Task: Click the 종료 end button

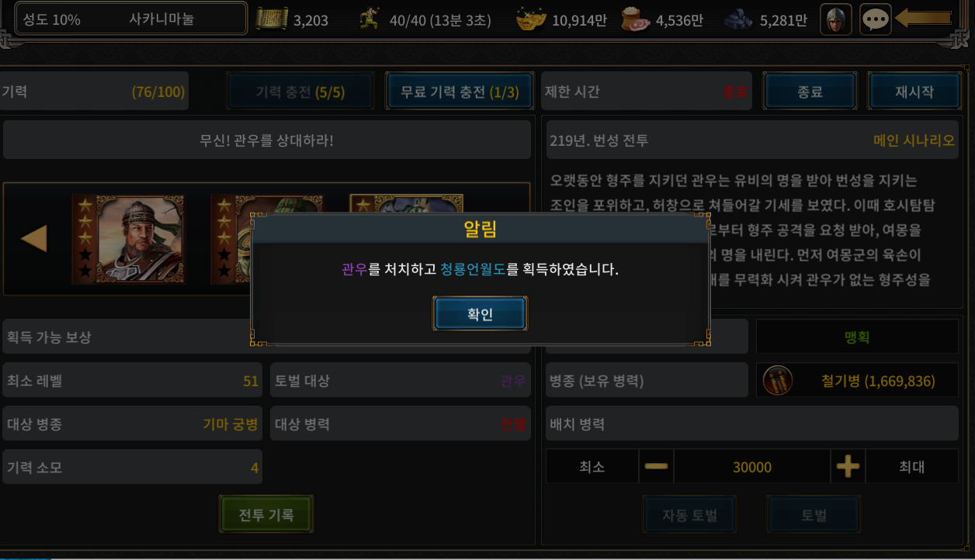Action: 810,92
